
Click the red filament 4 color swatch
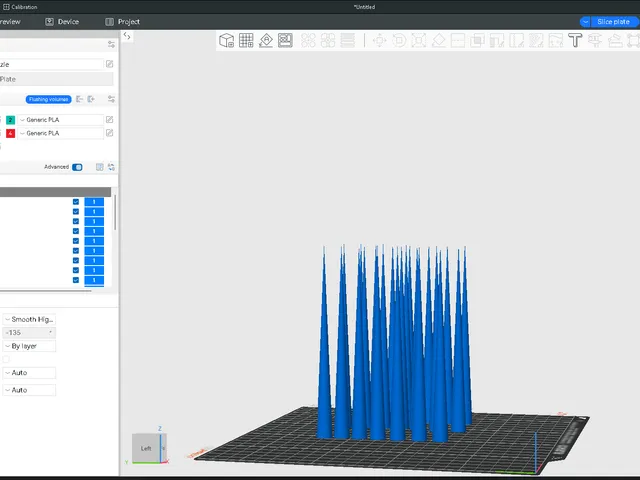click(x=11, y=133)
